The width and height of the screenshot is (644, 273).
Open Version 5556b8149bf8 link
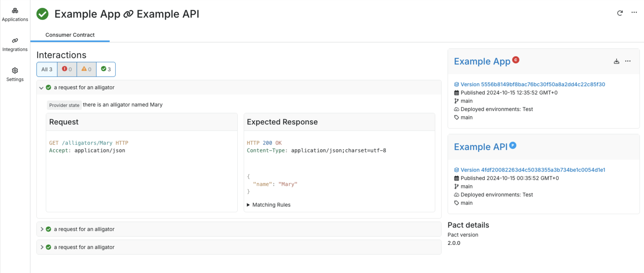tap(532, 84)
